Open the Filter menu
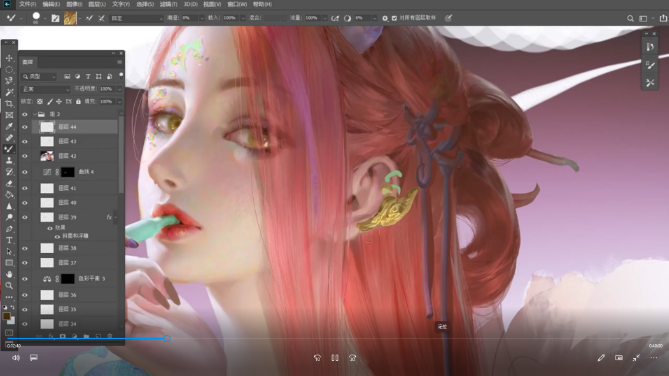The height and width of the screenshot is (376, 669). [x=168, y=4]
